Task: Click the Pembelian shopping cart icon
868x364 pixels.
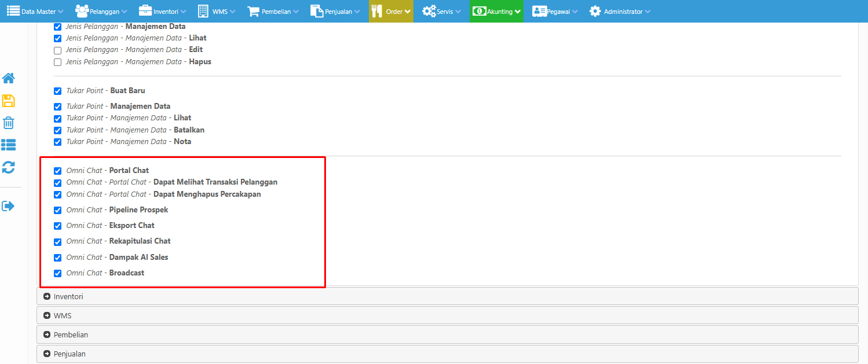Action: 253,11
